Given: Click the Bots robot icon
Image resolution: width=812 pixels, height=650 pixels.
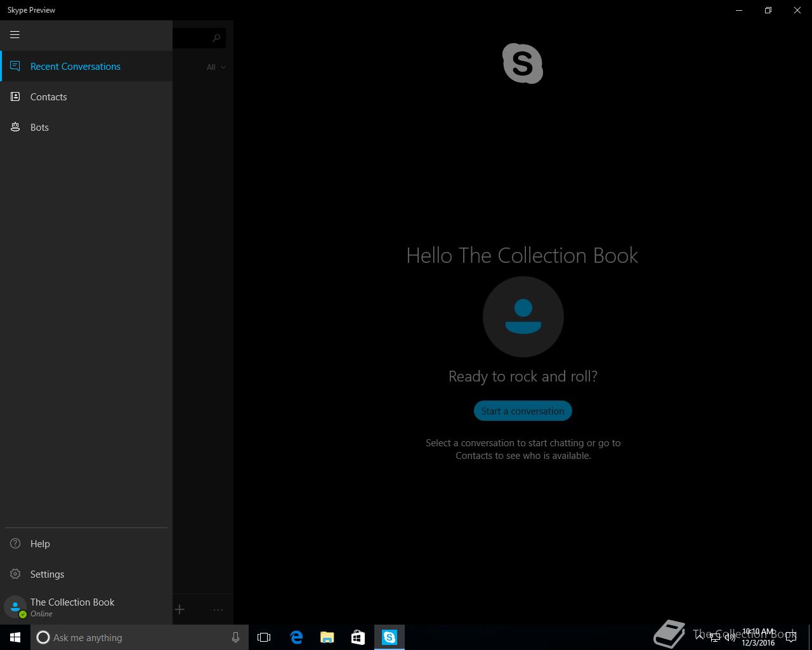Looking at the screenshot, I should click(x=15, y=127).
